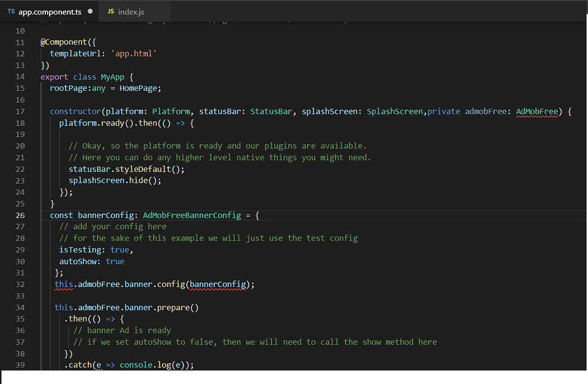Click the @Component decorator text

point(64,42)
